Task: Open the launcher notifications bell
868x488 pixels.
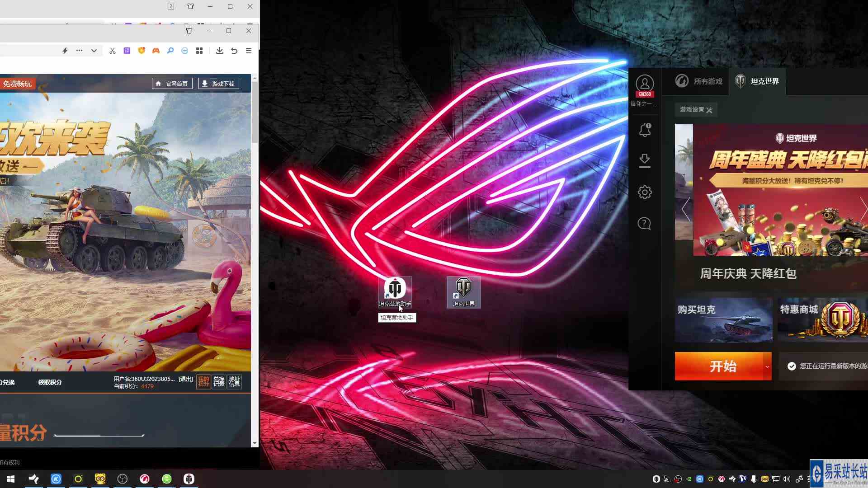Action: point(645,130)
